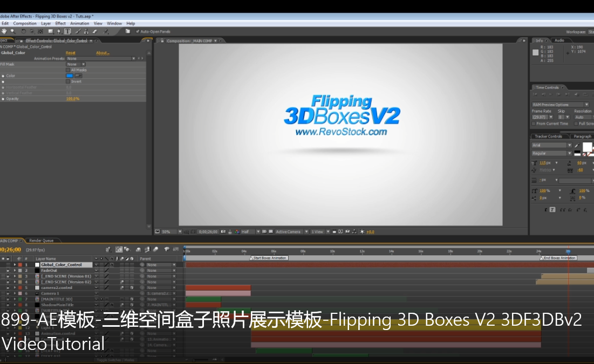Click the always preview this view icon
The image size is (594, 364).
(x=157, y=231)
